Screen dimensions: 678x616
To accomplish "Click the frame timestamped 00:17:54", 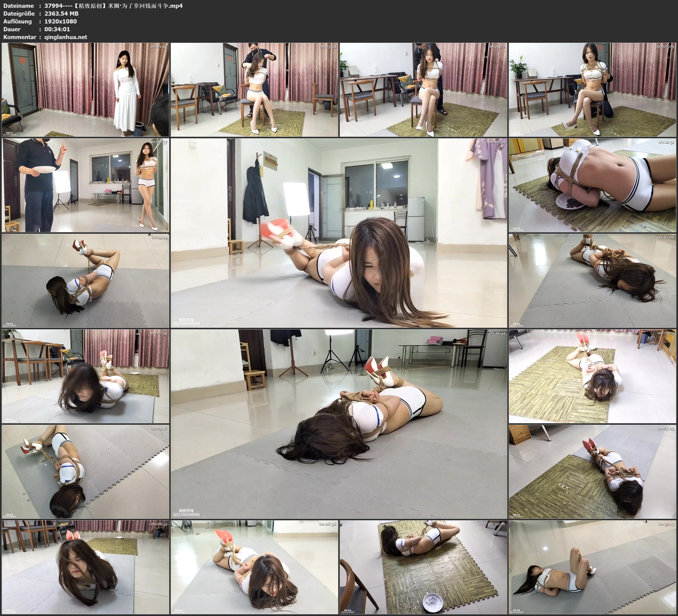I will [x=85, y=376].
